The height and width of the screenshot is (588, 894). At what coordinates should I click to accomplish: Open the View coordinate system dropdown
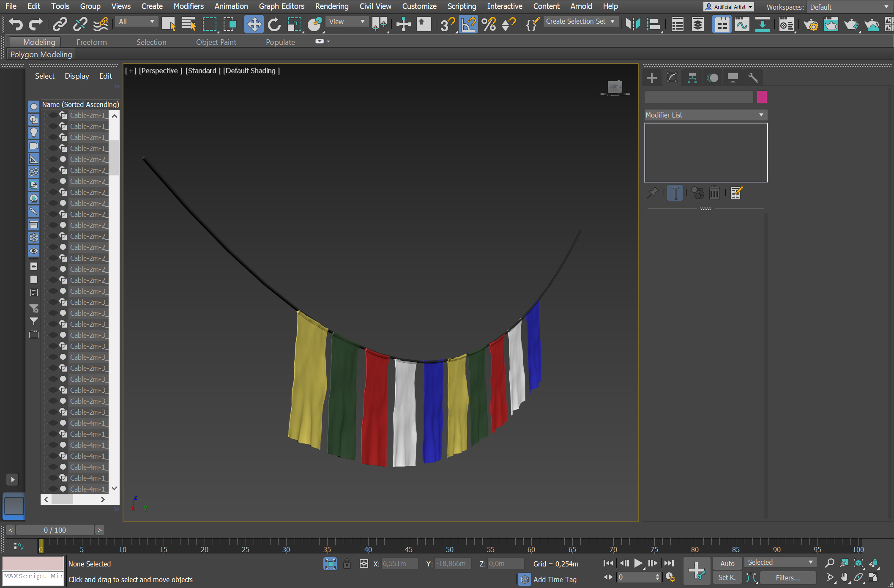click(347, 22)
